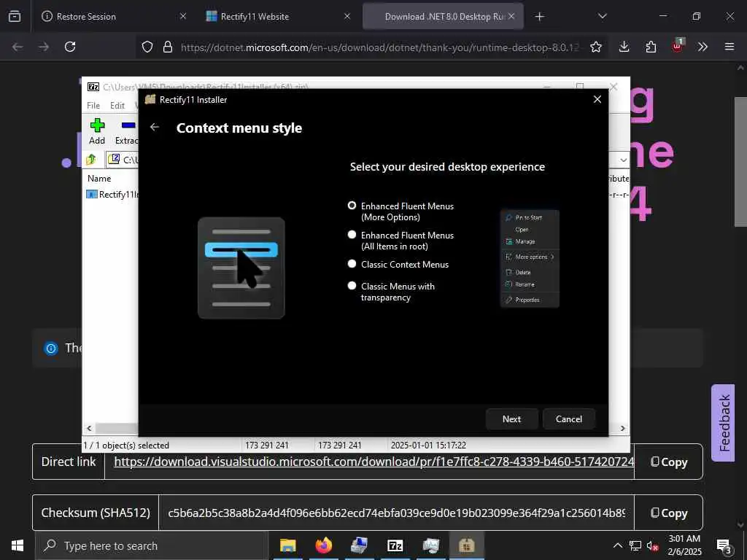Click Rectify11 Installer taskbar icon

(x=466, y=545)
